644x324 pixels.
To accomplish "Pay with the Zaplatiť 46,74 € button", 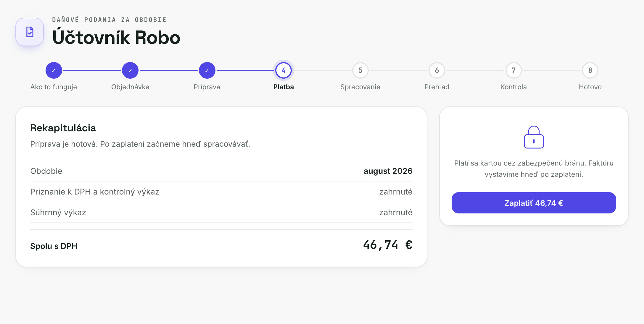I will [x=534, y=203].
